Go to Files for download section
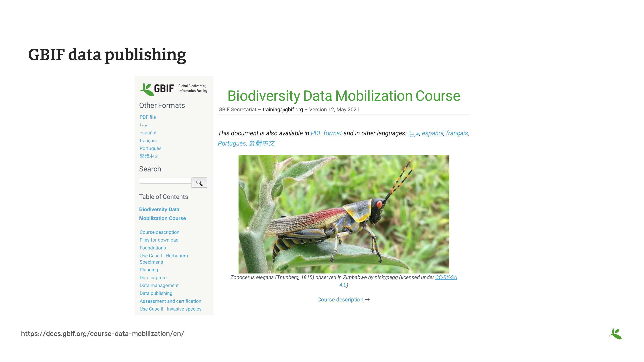 (159, 240)
